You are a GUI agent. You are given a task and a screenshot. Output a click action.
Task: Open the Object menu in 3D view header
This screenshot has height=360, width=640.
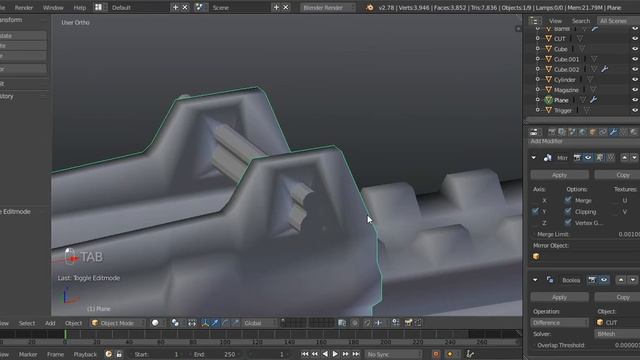[73, 323]
